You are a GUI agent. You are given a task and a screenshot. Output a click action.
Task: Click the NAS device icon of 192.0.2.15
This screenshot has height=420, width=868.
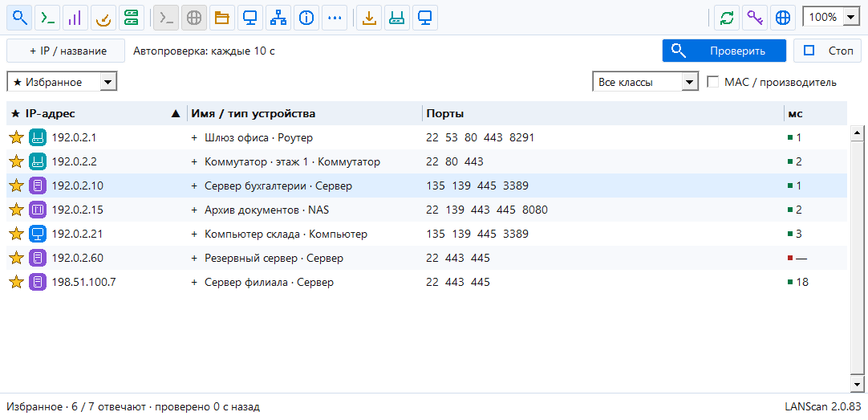[38, 210]
